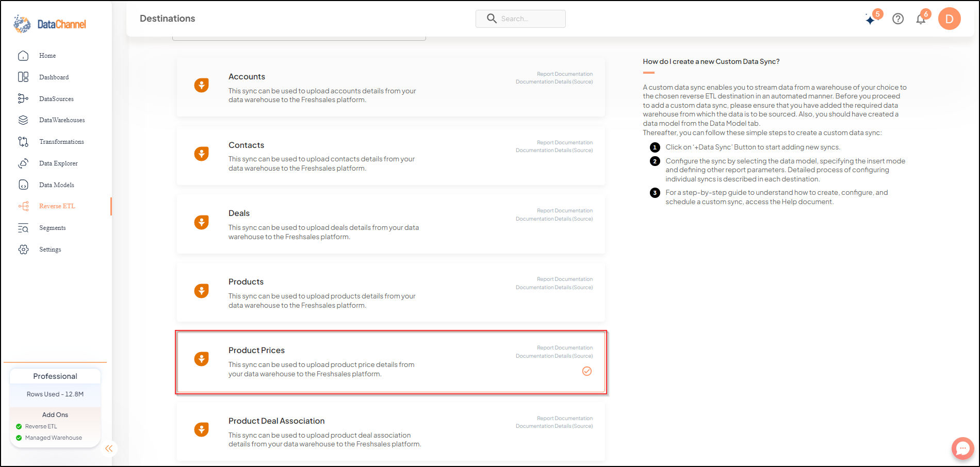
Task: Click the check circle on Product Prices
Action: coord(587,371)
